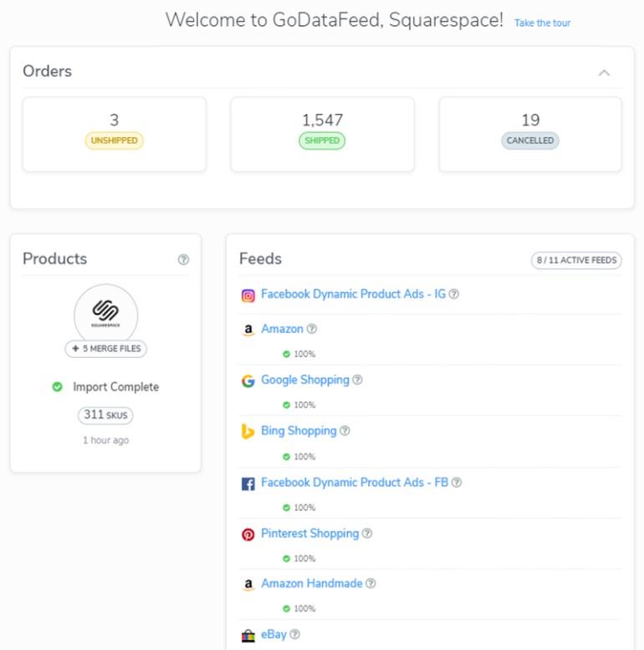Image resolution: width=644 pixels, height=650 pixels.
Task: Click green status check under Google Shopping
Action: coord(286,405)
